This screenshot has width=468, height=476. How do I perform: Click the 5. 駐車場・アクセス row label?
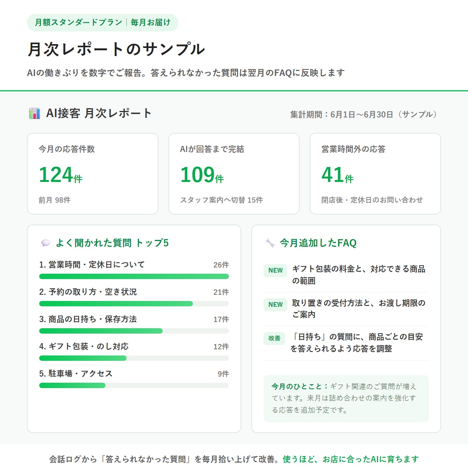click(x=76, y=374)
